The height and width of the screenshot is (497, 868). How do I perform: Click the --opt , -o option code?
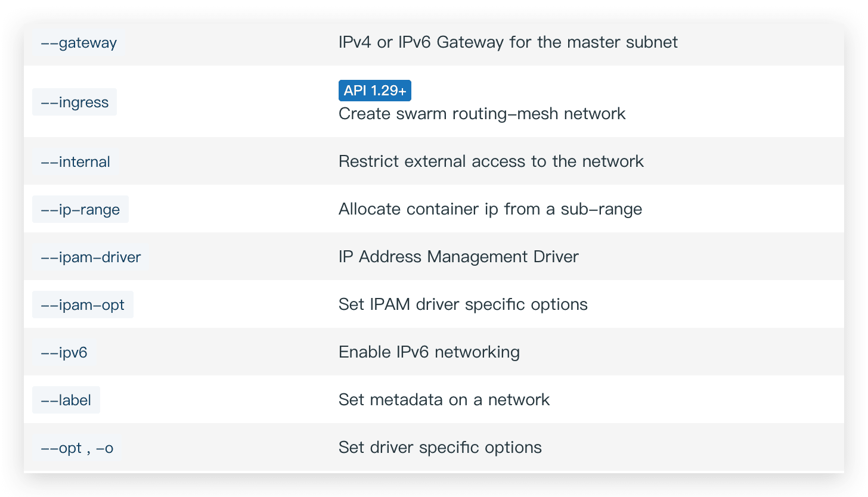click(77, 448)
